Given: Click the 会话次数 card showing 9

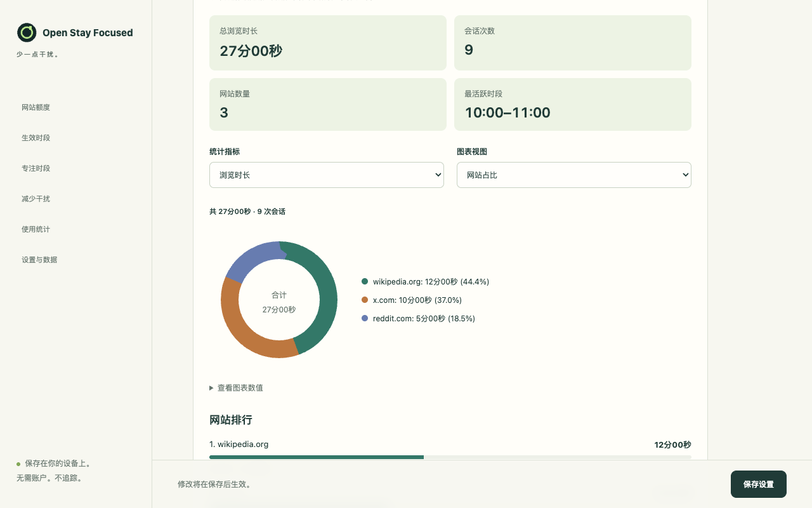Looking at the screenshot, I should 573,43.
